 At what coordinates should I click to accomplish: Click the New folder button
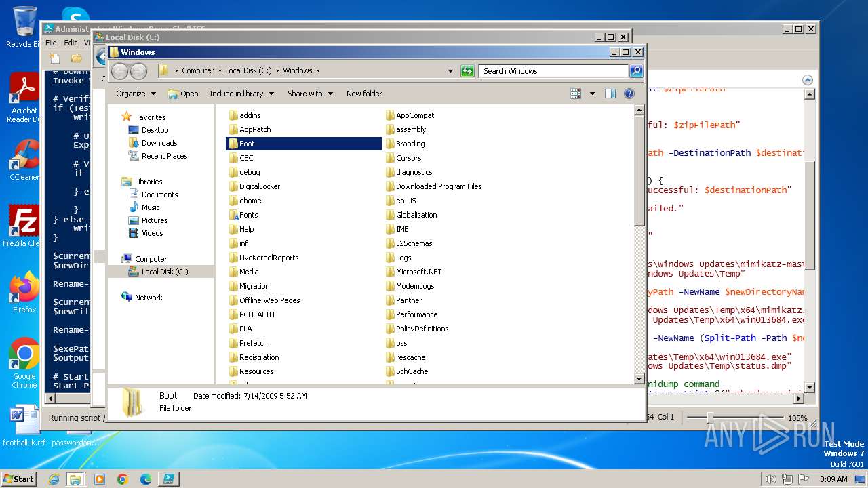tap(364, 94)
